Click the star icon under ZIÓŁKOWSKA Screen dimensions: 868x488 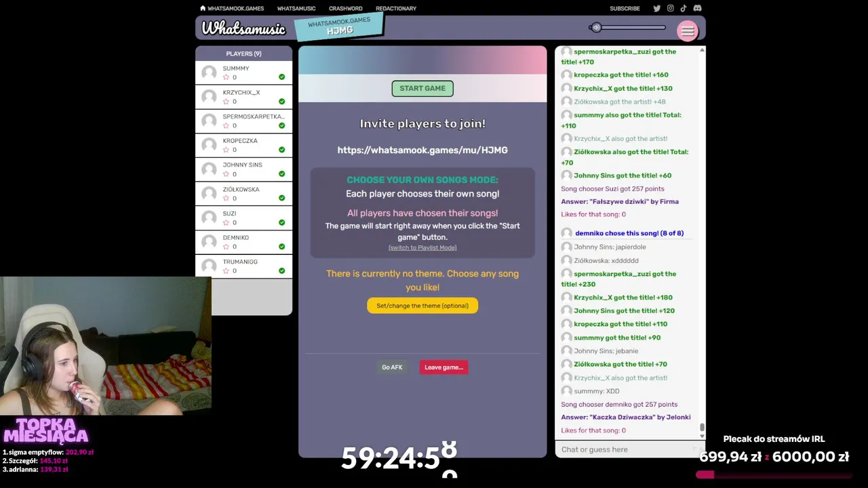pyautogui.click(x=226, y=199)
